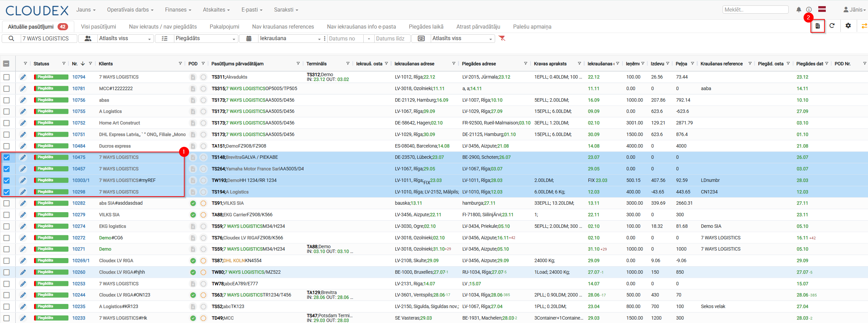The height and width of the screenshot is (323, 868).
Task: Toggle the select-all checkbox in table header
Action: [6, 64]
